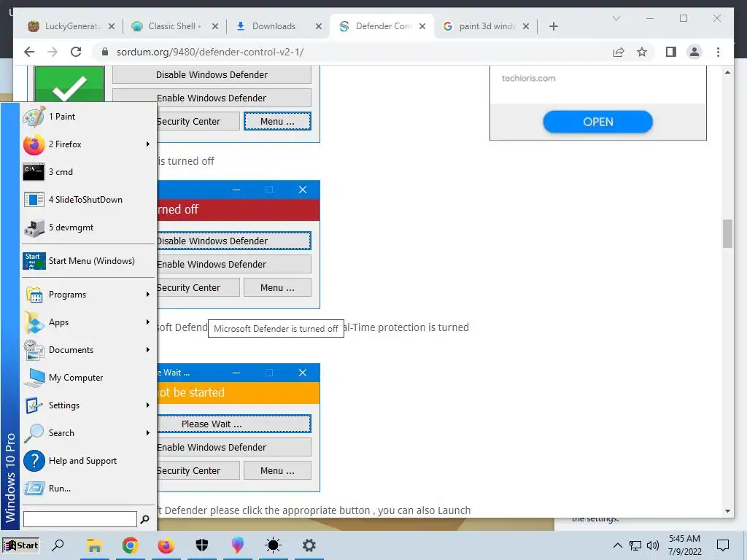This screenshot has width=747, height=560.
Task: Open the volume control in tray
Action: [x=653, y=545]
